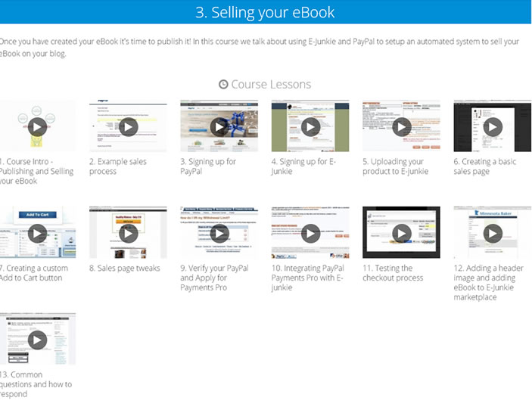Click the course description paragraph about E-Junkie
This screenshot has height=413, width=532.
(260, 48)
